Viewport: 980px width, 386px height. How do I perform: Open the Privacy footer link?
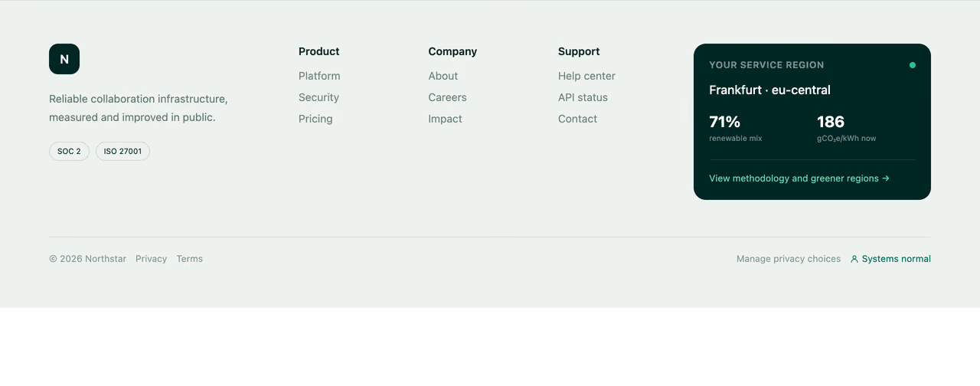click(x=151, y=259)
